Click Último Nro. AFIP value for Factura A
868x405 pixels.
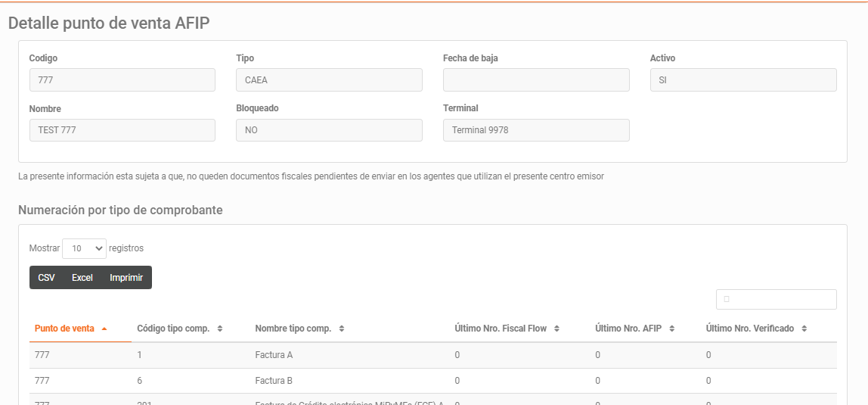tap(598, 355)
